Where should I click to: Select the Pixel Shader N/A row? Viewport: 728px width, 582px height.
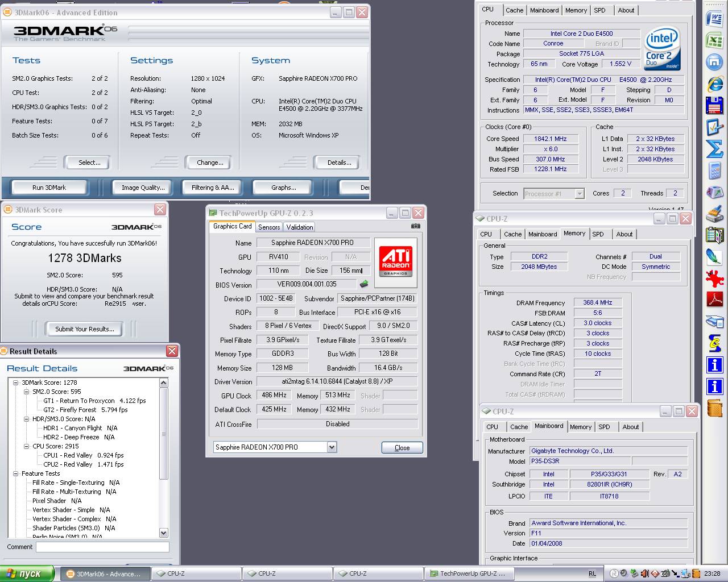click(57, 501)
